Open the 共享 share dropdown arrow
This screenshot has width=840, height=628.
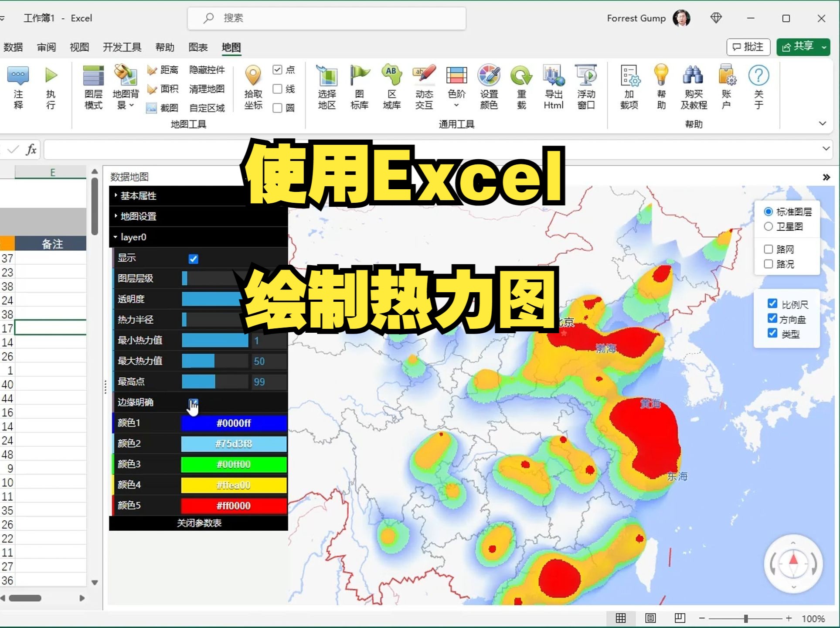[x=824, y=47]
